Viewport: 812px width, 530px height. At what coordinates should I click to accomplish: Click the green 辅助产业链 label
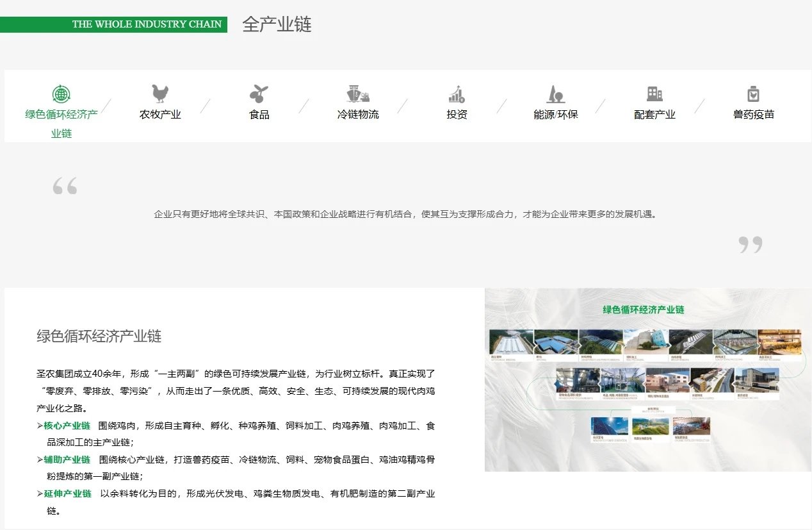[x=67, y=460]
